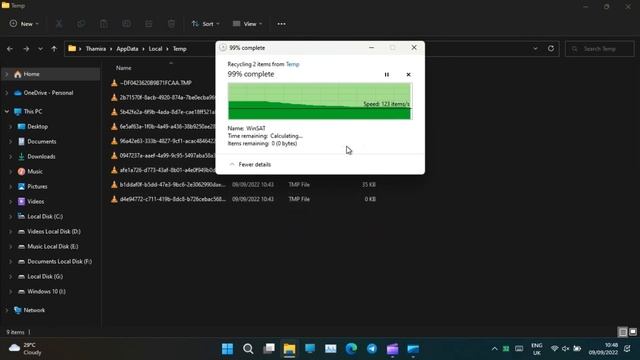Click the Rename icon in the toolbar

[127, 24]
